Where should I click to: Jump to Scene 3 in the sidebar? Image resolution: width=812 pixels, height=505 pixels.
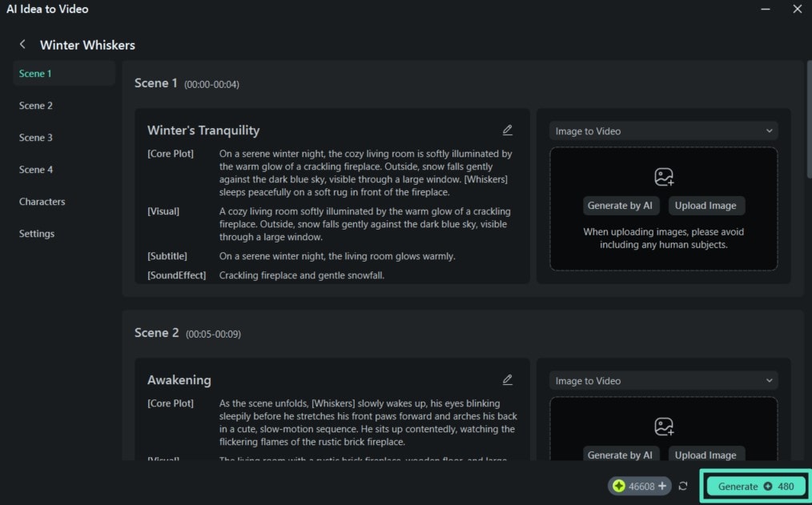[36, 138]
